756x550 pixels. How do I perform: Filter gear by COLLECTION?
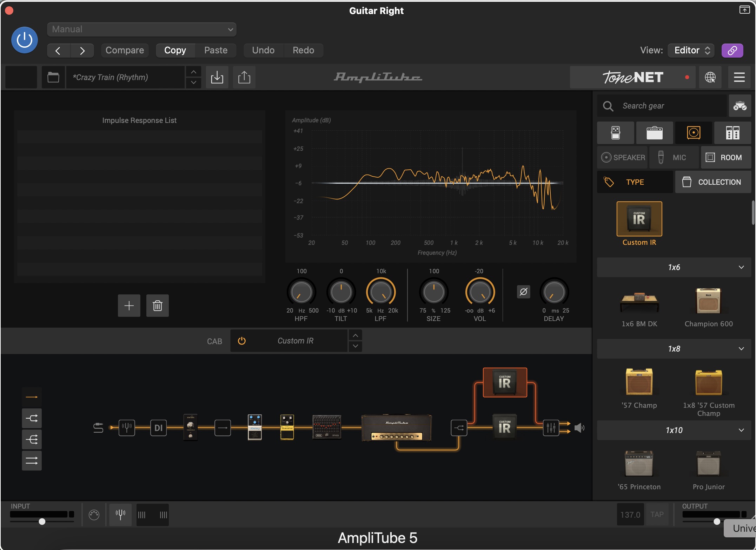click(713, 182)
